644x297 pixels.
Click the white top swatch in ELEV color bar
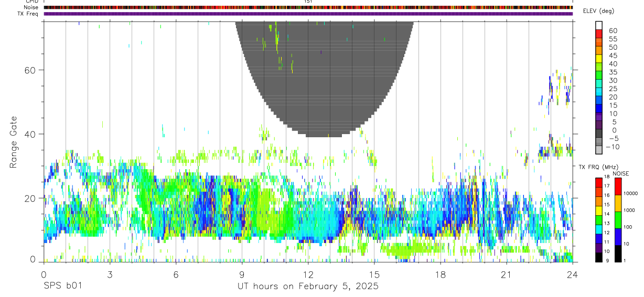coord(599,26)
